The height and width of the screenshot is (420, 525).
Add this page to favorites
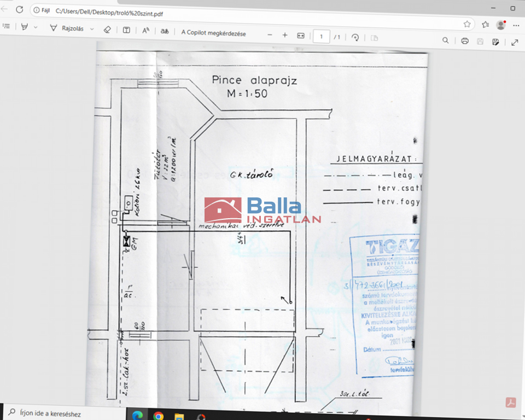tap(467, 24)
